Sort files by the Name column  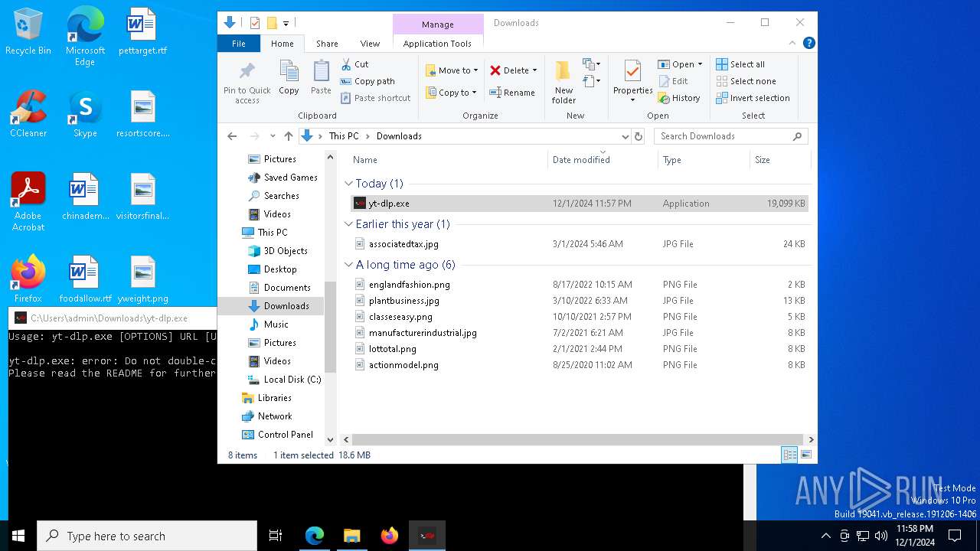[448, 160]
